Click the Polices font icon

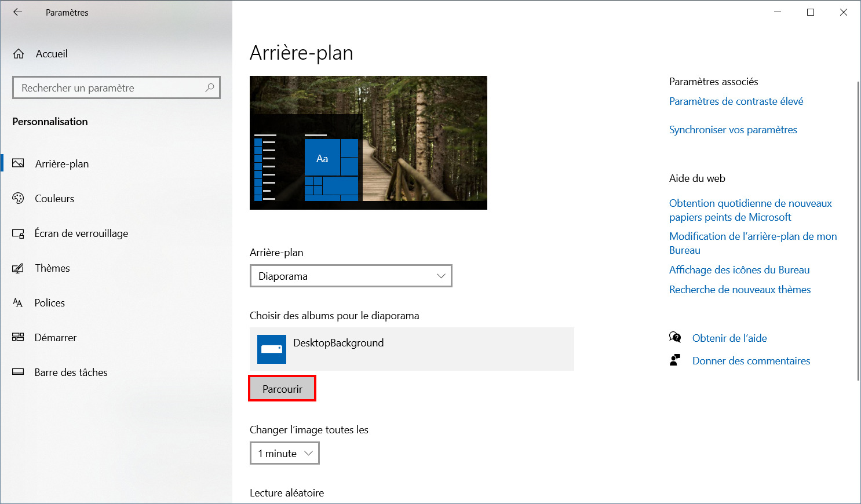pyautogui.click(x=18, y=303)
